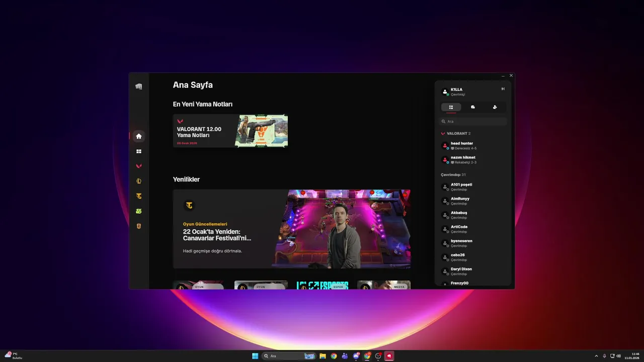Click the VALORANT patch notes pistol thumbnail
Screen dimensions: 644x362
[x=261, y=131]
